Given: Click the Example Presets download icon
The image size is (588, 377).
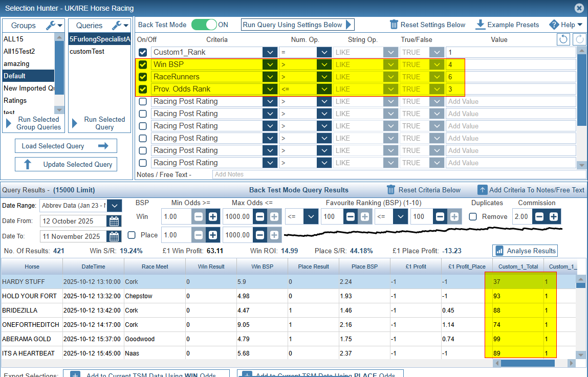Looking at the screenshot, I should 480,25.
